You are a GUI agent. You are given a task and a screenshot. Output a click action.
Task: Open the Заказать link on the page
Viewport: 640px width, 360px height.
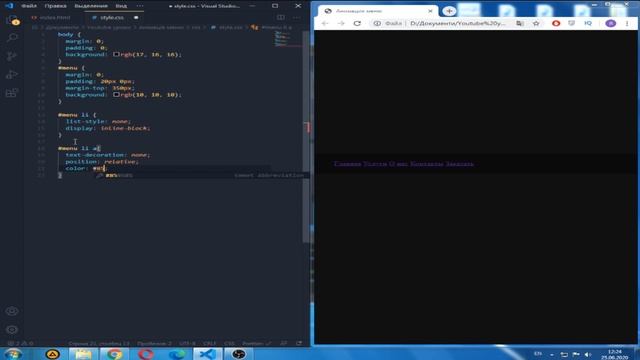(460, 164)
